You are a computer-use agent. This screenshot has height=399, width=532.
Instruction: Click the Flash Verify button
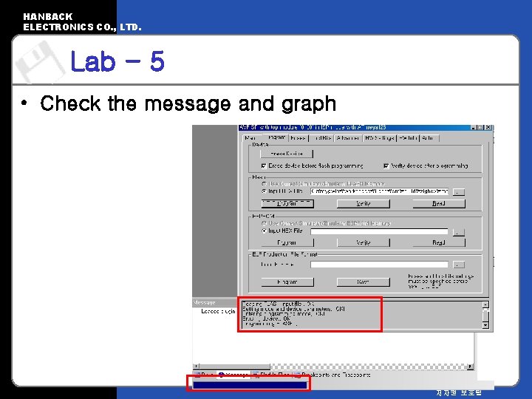coord(364,204)
